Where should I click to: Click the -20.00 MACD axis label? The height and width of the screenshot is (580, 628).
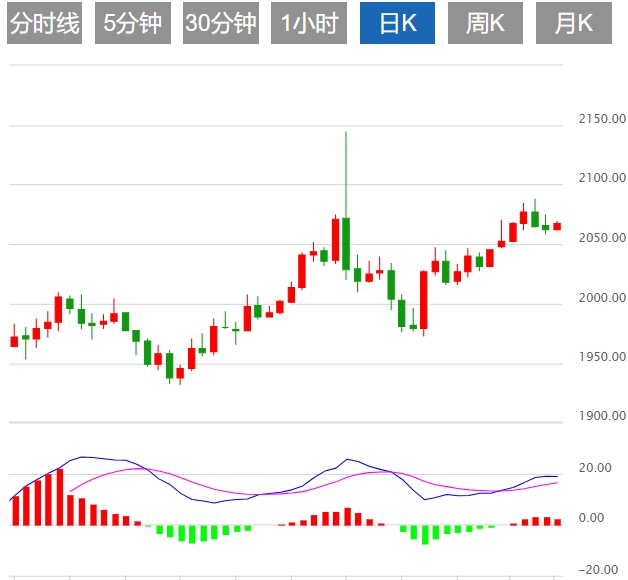[597, 570]
